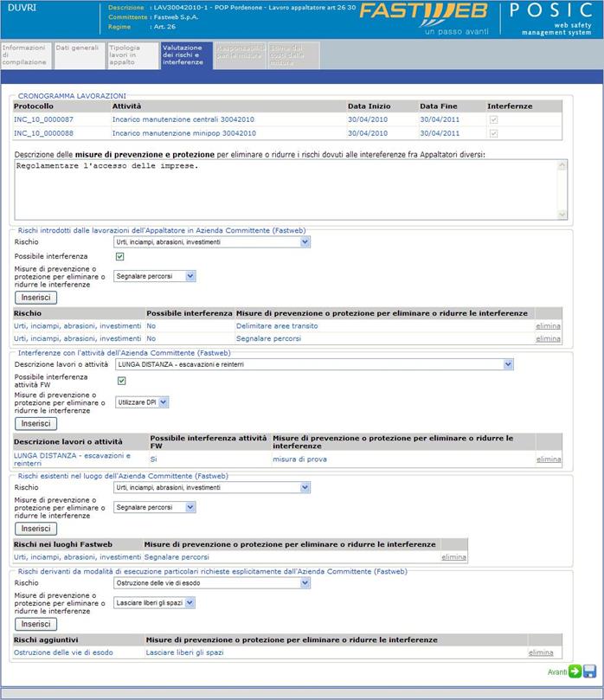The image size is (604, 700).
Task: Open Descrizione lavori o attività dropdown
Action: click(x=314, y=364)
